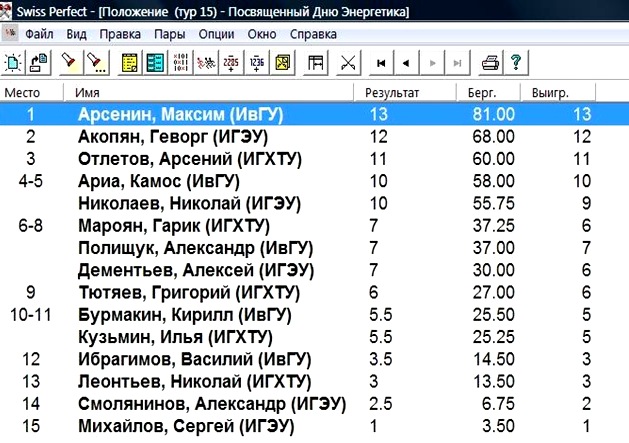The height and width of the screenshot is (443, 629).
Task: Click the table column width icon
Action: point(316,63)
